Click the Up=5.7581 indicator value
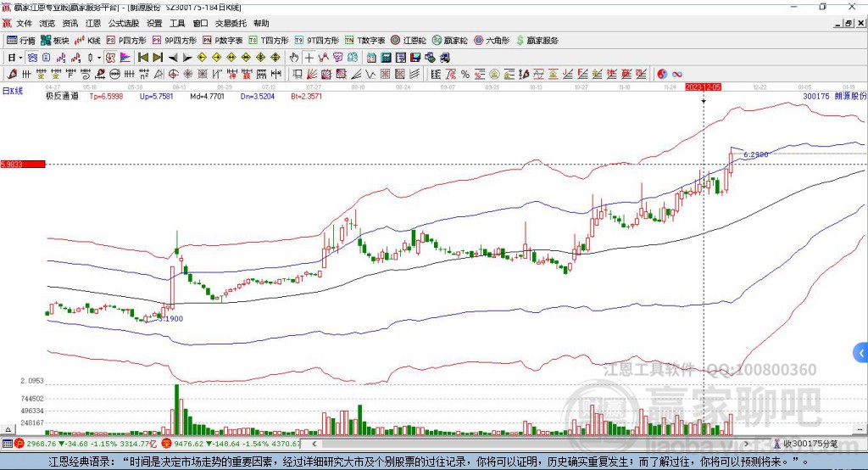Image resolution: width=868 pixels, height=470 pixels. coord(157,96)
